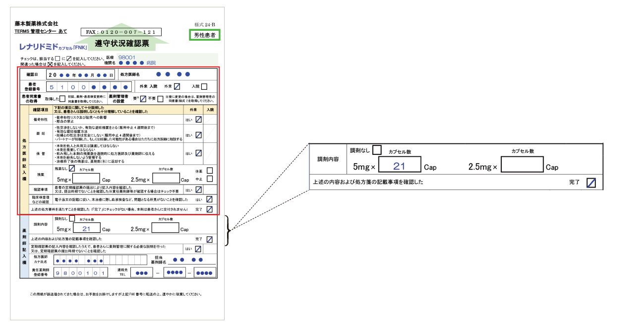Toggle the 残薬なし checkbox
644x328 pixels.
pos(71,169)
